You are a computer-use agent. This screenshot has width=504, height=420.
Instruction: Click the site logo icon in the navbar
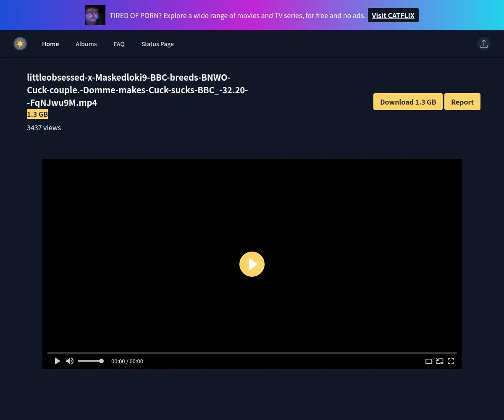point(20,44)
